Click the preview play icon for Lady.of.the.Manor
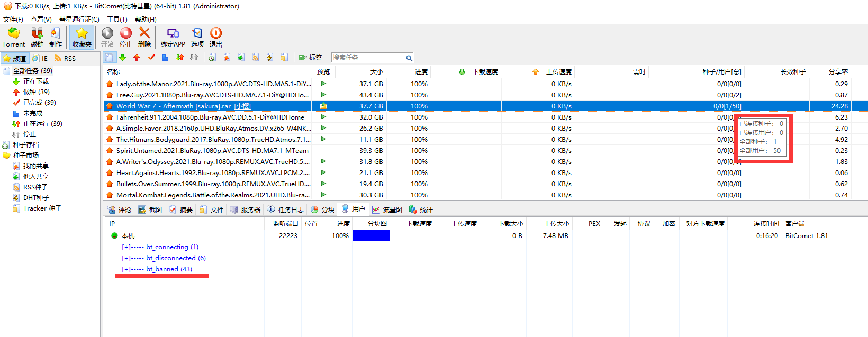Viewport: 868px width, 337px height. (x=323, y=84)
